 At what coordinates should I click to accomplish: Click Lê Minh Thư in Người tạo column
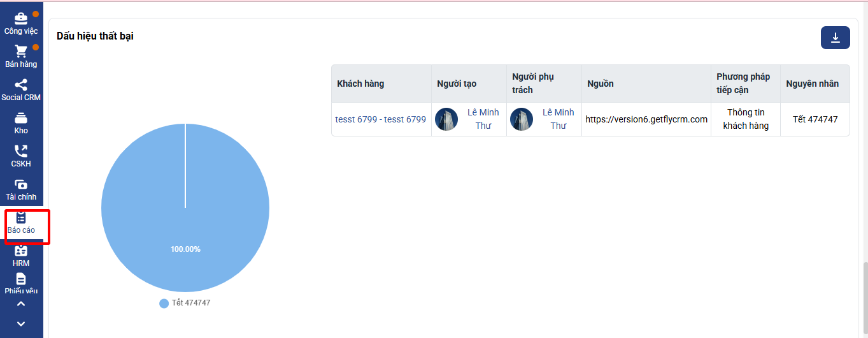click(483, 119)
